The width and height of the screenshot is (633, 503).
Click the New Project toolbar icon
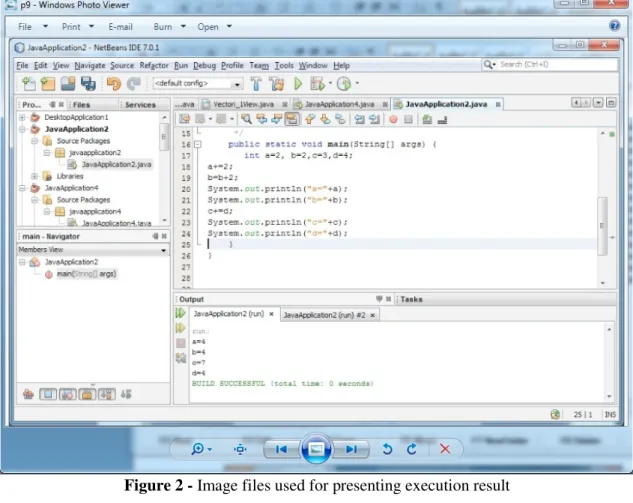pos(48,84)
